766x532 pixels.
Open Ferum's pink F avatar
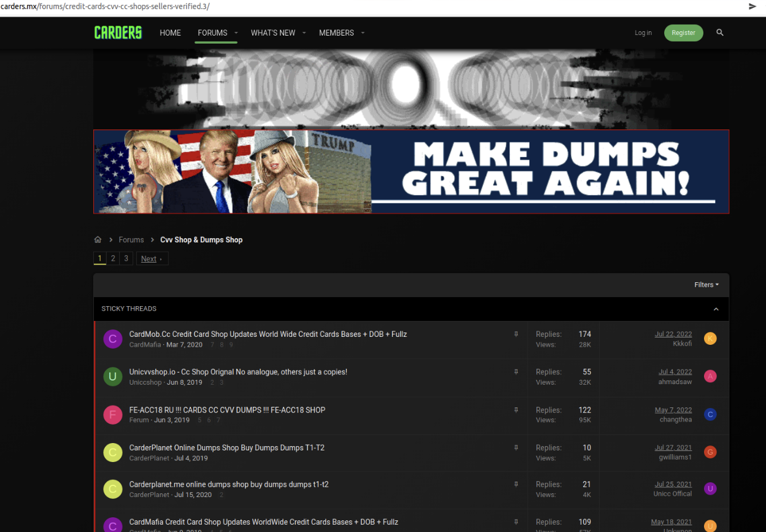pyautogui.click(x=112, y=415)
